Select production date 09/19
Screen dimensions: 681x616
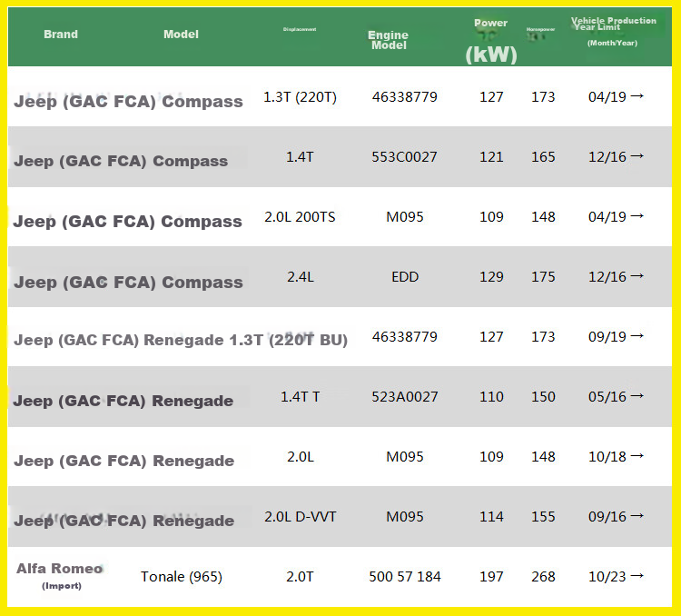coord(616,336)
